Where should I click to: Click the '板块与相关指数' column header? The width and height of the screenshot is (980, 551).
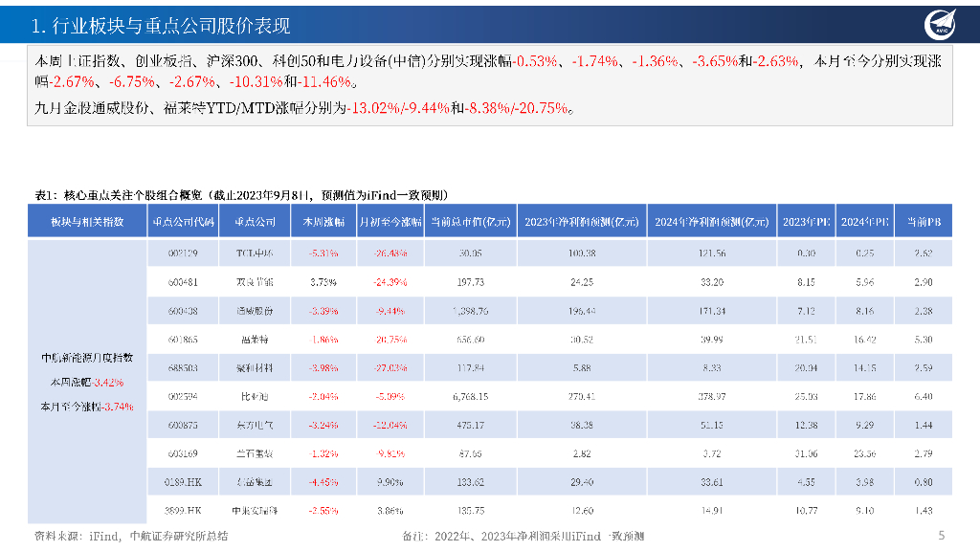click(x=87, y=222)
